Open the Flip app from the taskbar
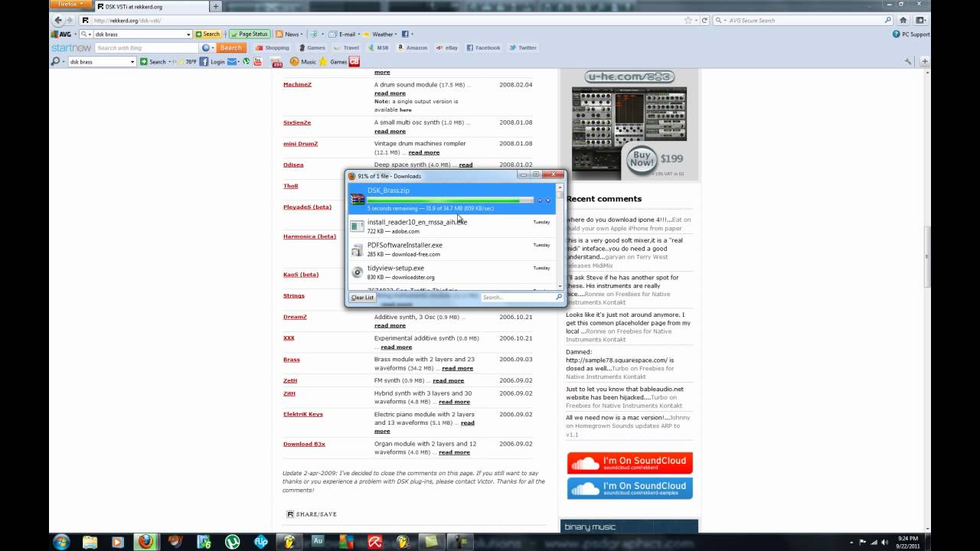The height and width of the screenshot is (551, 980). point(261,542)
